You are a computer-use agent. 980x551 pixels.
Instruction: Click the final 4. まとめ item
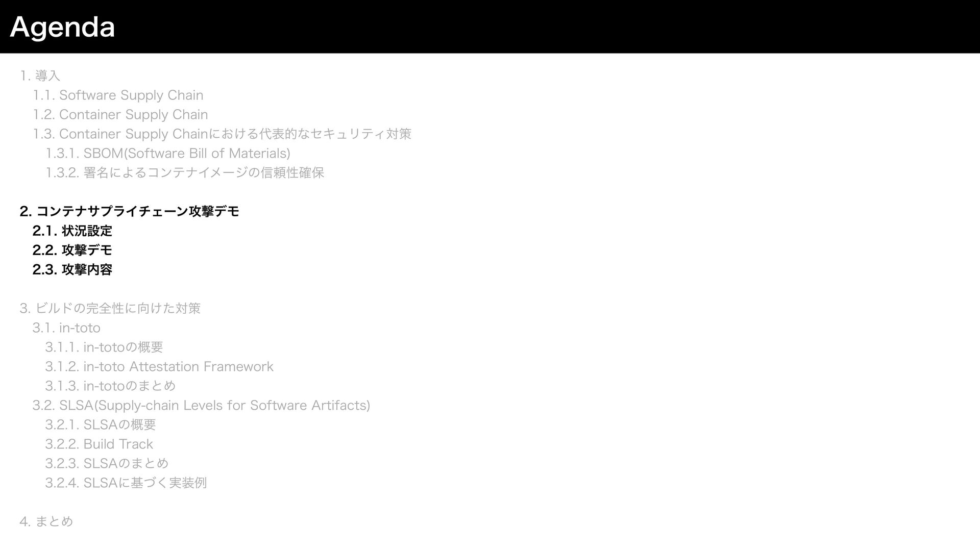tap(46, 522)
